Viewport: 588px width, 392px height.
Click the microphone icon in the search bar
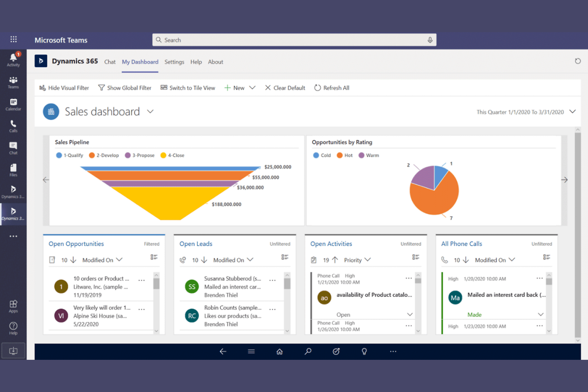pyautogui.click(x=429, y=40)
